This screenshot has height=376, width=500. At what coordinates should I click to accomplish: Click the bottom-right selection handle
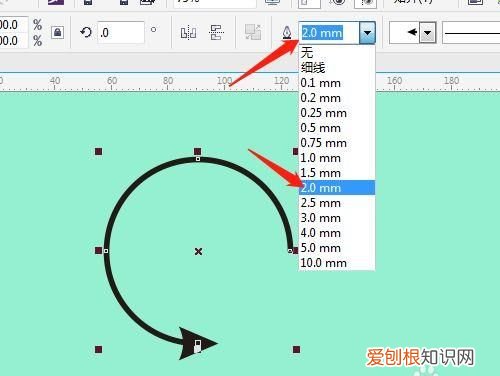[296, 349]
